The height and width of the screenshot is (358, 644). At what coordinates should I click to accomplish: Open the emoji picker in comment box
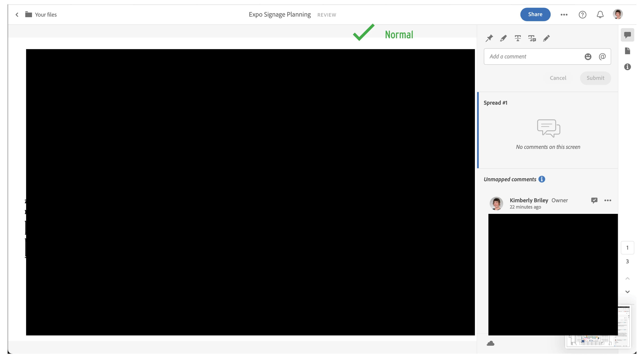588,56
